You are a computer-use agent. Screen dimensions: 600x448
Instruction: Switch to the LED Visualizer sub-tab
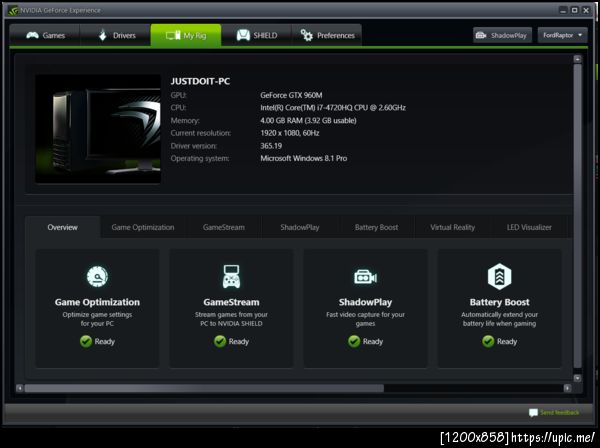click(x=529, y=227)
